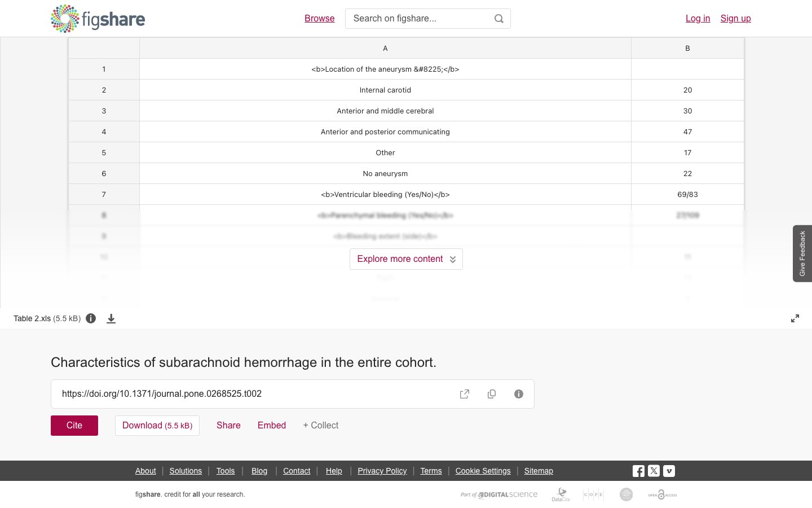Select 'Location of the aneurysm' cell
This screenshot has height=508, width=812.
click(x=385, y=69)
